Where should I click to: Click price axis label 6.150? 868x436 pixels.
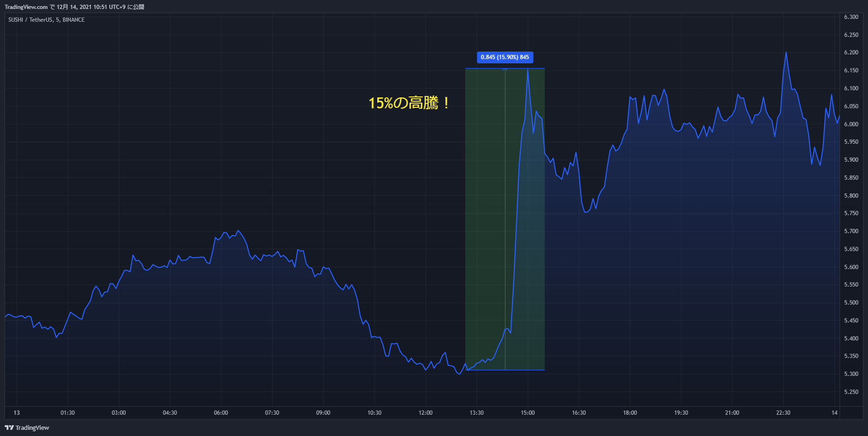(851, 70)
